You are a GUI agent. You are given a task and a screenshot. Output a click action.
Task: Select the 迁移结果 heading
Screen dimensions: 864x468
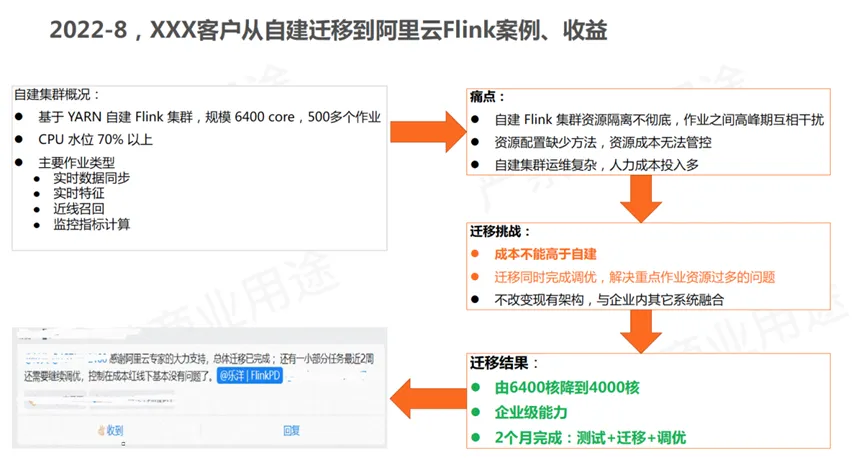click(x=504, y=363)
